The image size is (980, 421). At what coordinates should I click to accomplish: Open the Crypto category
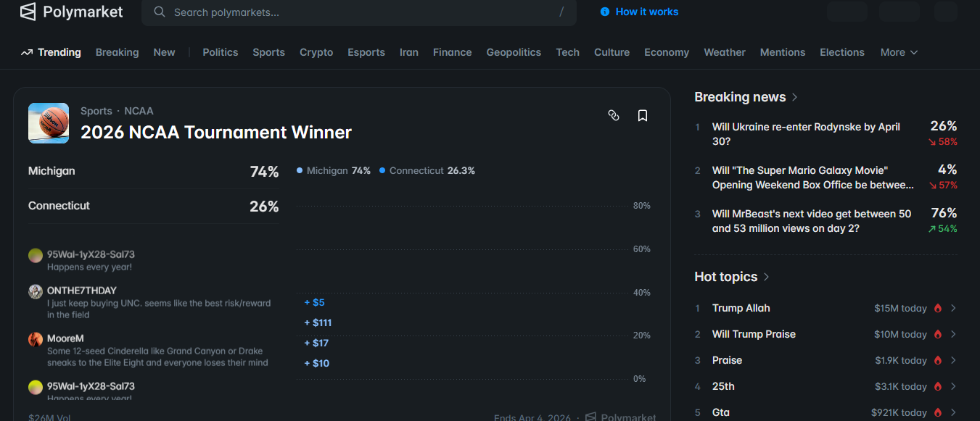316,52
